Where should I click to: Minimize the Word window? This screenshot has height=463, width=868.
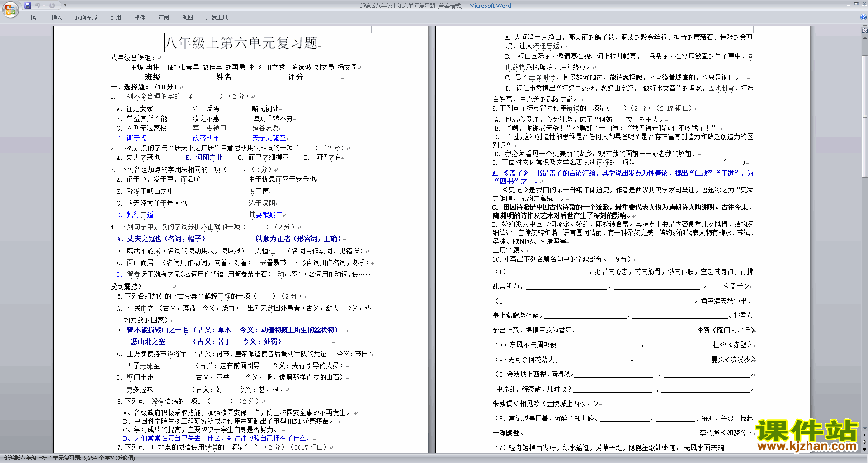click(848, 4)
